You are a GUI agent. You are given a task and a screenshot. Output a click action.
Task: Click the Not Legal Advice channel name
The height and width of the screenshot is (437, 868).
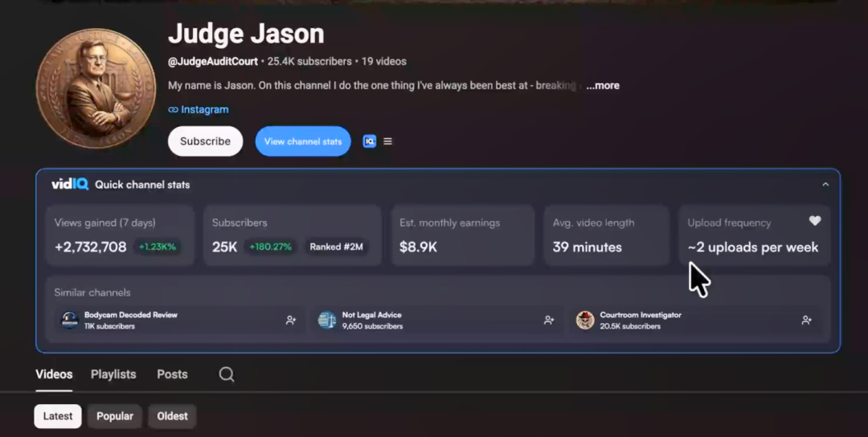tap(371, 315)
